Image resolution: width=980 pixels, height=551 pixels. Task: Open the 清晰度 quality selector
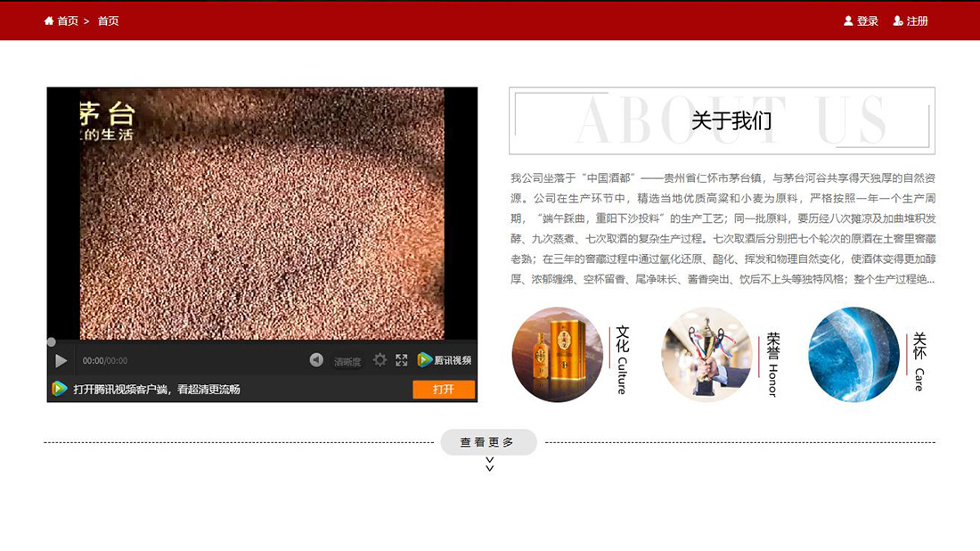[x=347, y=361]
